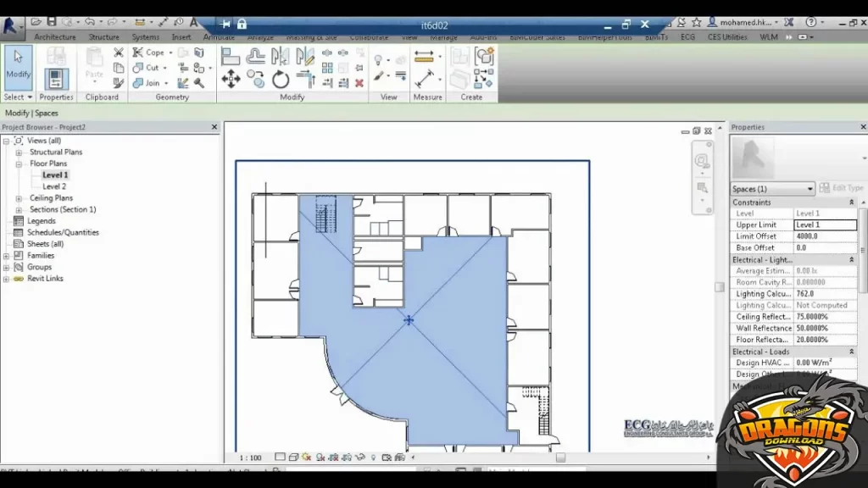Toggle the Properties palette ribbon button
The image size is (868, 488).
pyautogui.click(x=56, y=78)
